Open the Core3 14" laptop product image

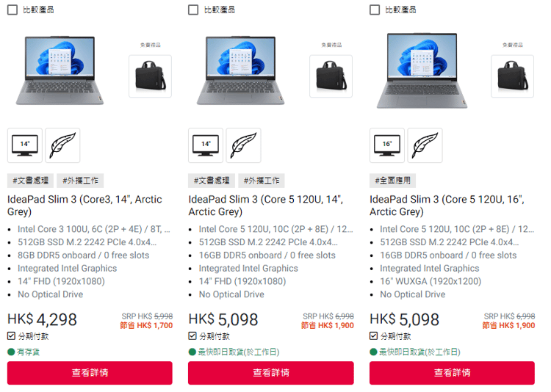point(60,70)
